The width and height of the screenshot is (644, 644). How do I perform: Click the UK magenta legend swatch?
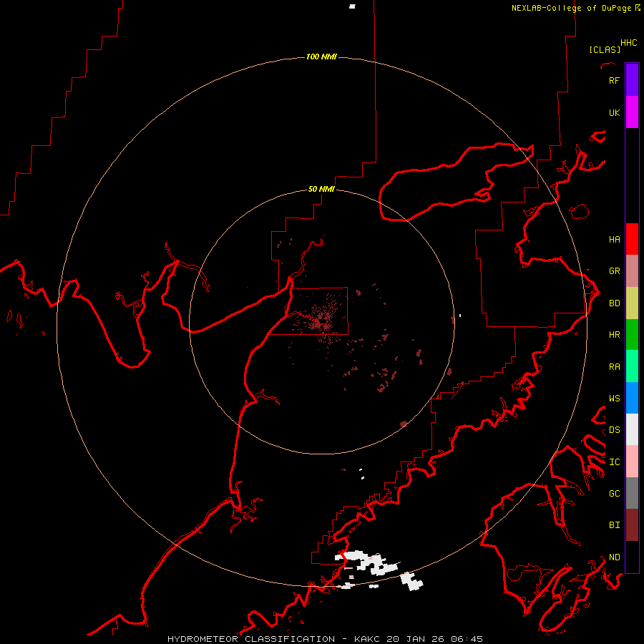click(632, 112)
